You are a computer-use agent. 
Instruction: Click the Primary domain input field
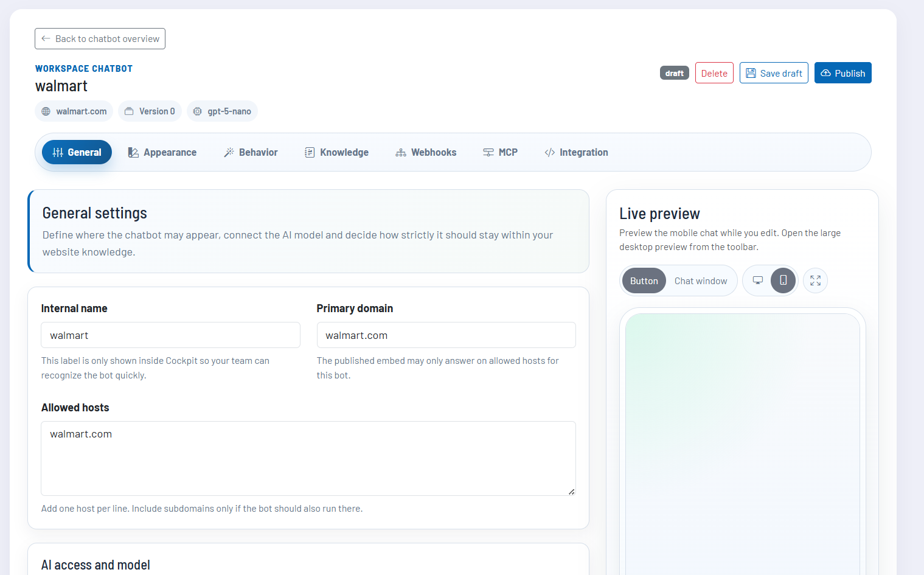click(x=446, y=335)
